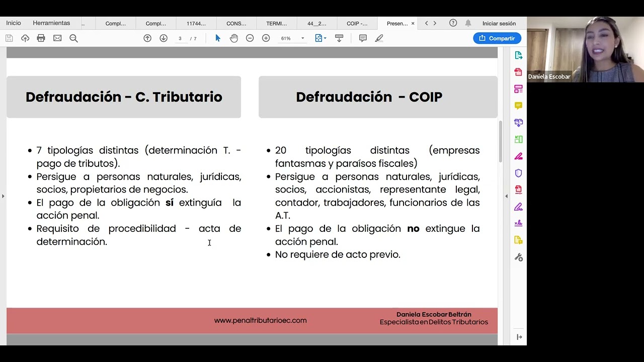Viewport: 644px width, 362px height.
Task: Select the arrow selection tool
Action: click(x=218, y=38)
